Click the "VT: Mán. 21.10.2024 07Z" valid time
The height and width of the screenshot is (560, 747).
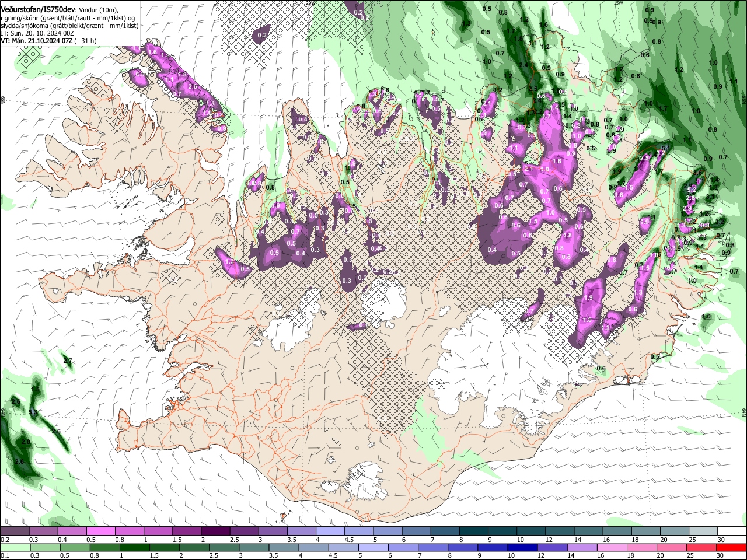coord(36,41)
